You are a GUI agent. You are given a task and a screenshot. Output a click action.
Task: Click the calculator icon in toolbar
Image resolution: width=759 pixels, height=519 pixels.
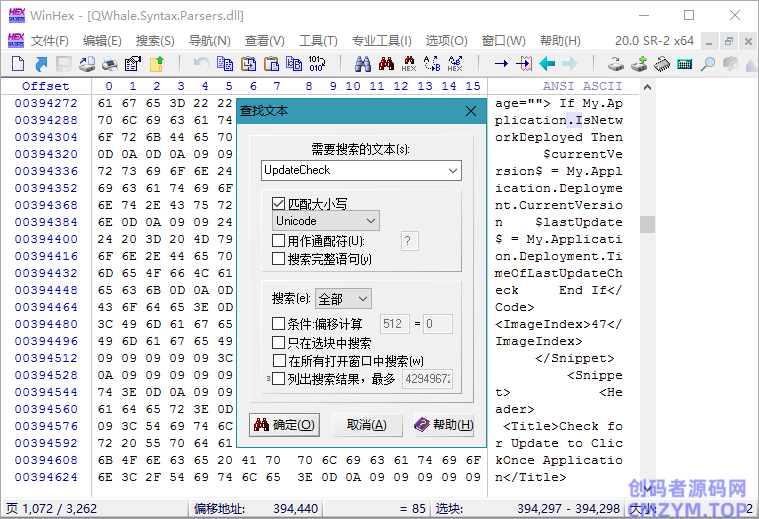click(685, 64)
